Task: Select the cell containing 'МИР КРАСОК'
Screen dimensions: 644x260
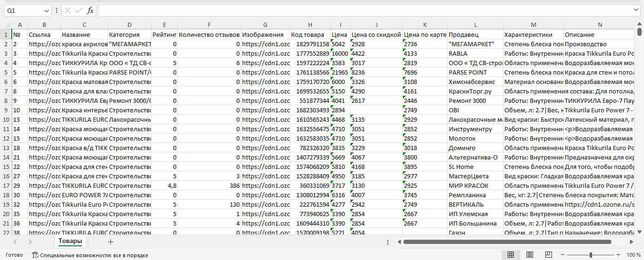Action: 476,185
